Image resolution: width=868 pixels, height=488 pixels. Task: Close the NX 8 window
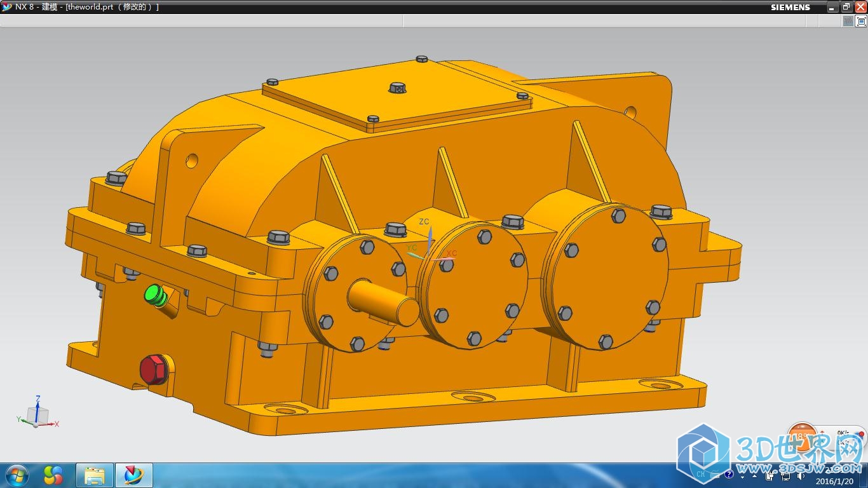pos(860,7)
